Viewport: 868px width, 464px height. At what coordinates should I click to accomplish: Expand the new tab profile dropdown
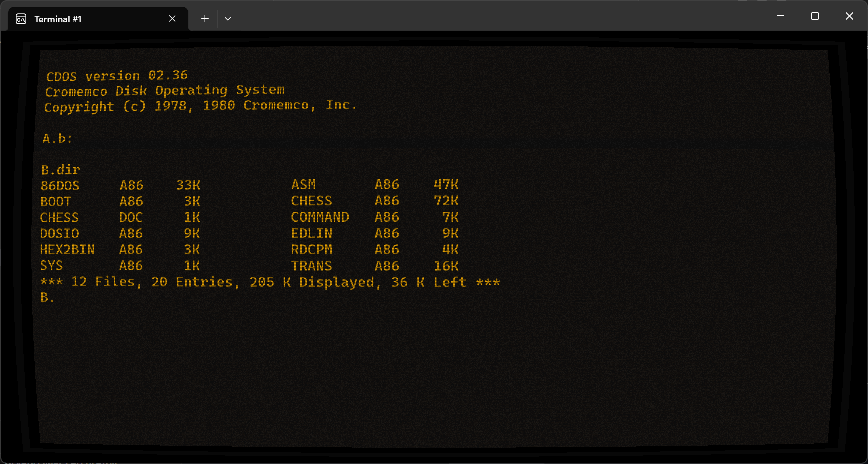click(x=228, y=19)
